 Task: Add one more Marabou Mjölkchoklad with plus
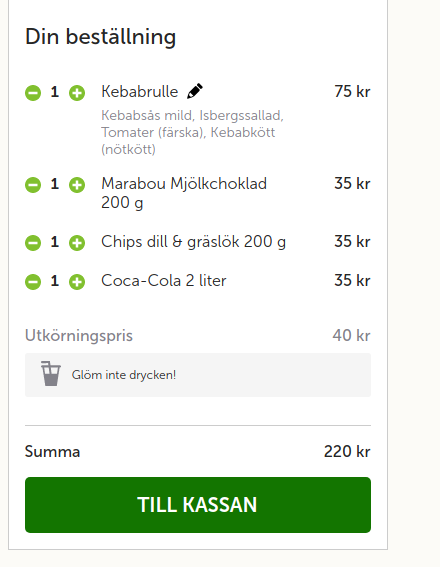click(x=77, y=185)
